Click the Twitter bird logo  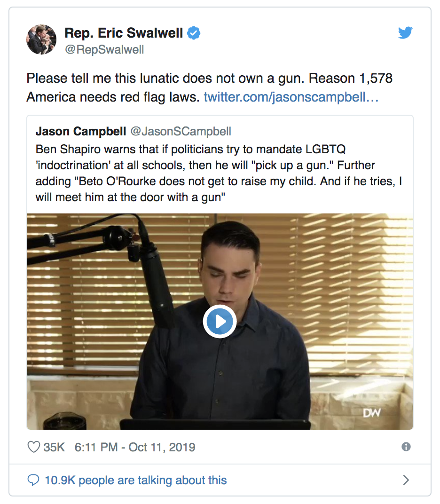click(405, 33)
